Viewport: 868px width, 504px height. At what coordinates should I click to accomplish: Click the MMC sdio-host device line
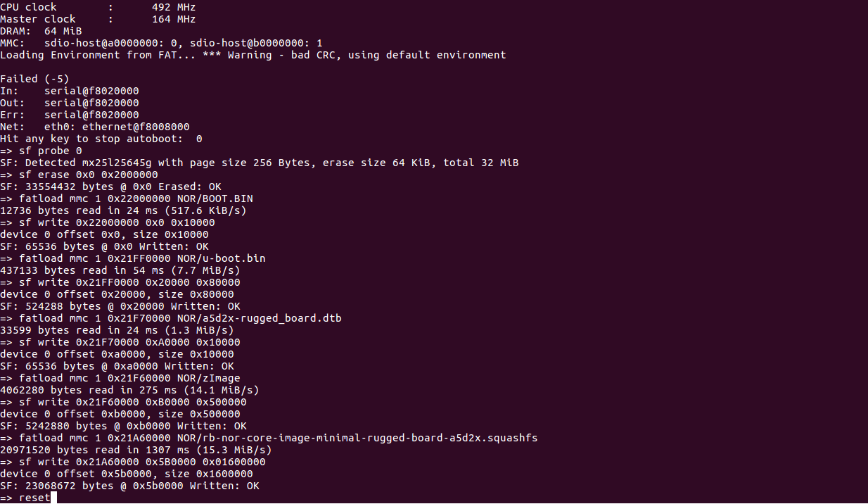(x=161, y=43)
